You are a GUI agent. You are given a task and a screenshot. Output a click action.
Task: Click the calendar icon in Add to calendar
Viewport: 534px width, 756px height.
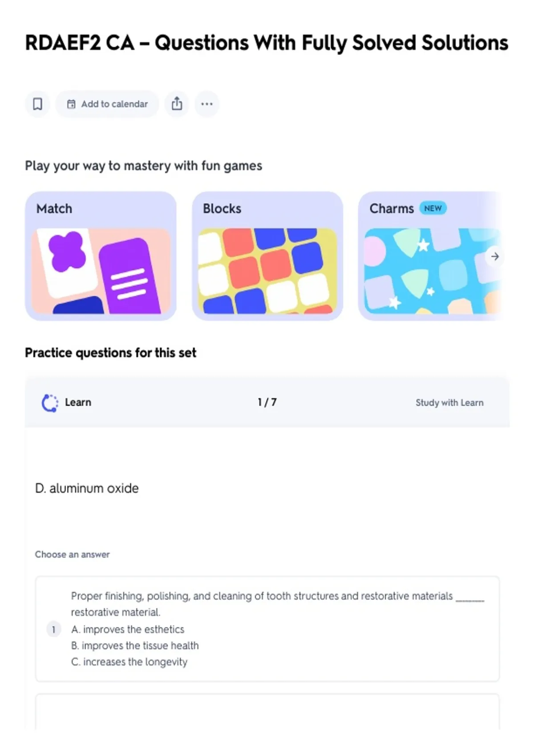[71, 104]
